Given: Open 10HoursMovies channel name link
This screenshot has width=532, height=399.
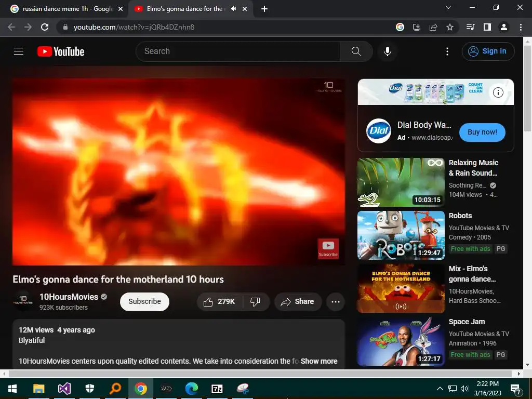Looking at the screenshot, I should pos(69,297).
